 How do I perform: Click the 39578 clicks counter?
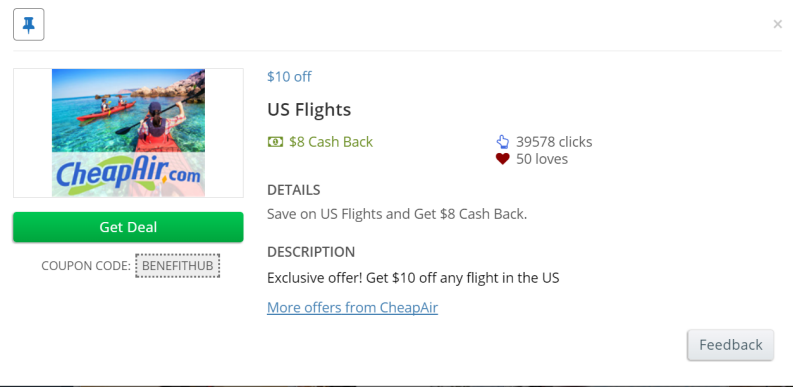click(x=554, y=142)
